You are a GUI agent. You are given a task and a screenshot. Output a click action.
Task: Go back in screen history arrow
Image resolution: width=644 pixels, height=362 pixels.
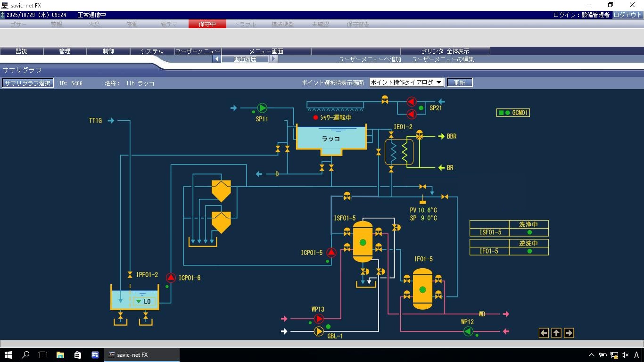[217, 59]
